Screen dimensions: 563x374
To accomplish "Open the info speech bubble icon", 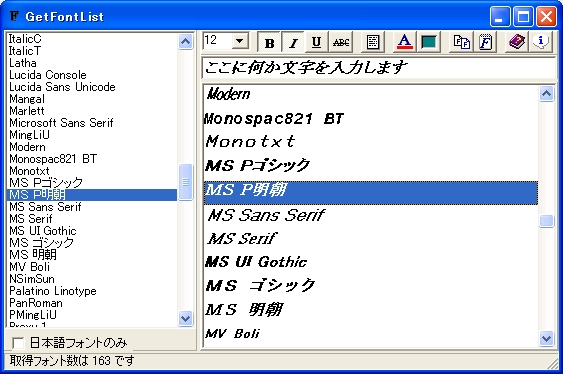I will point(541,43).
